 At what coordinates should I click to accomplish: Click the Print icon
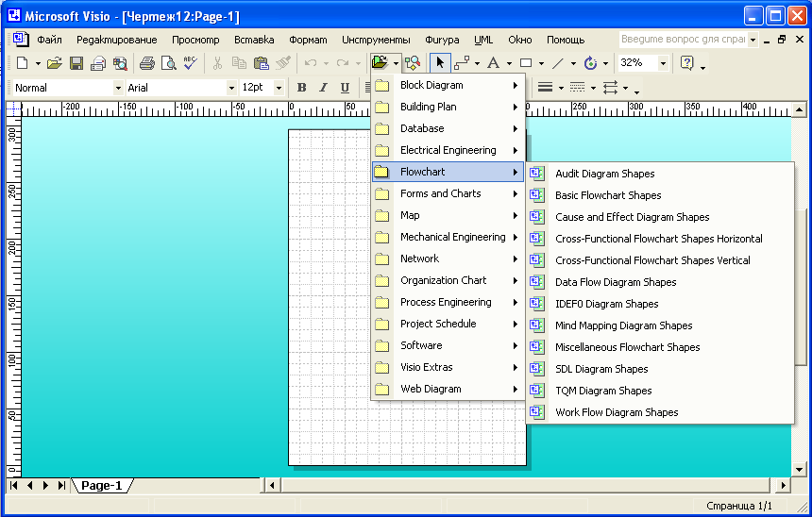point(147,63)
